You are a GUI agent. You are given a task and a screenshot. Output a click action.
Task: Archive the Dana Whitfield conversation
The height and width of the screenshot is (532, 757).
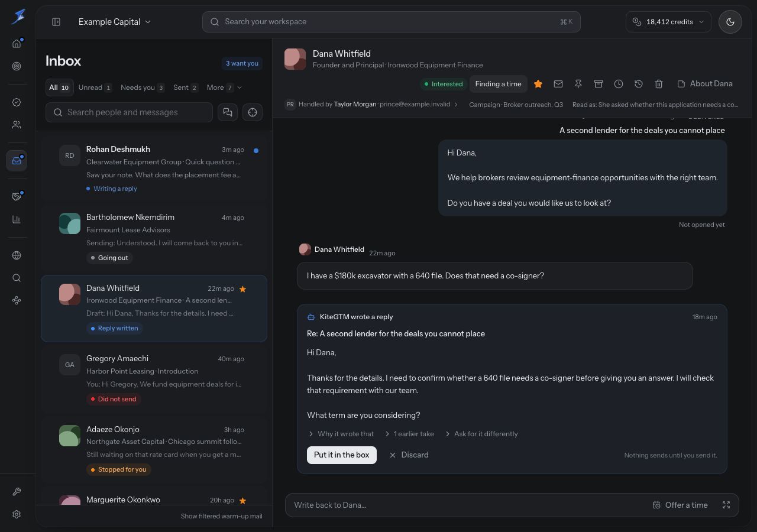click(599, 84)
